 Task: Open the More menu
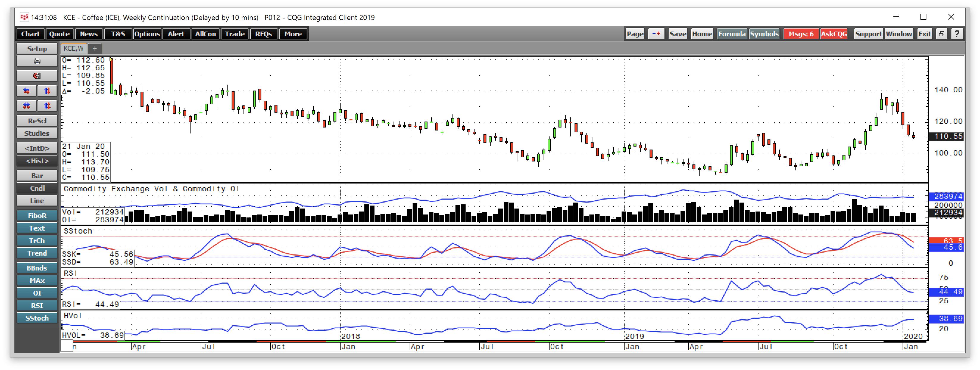293,34
